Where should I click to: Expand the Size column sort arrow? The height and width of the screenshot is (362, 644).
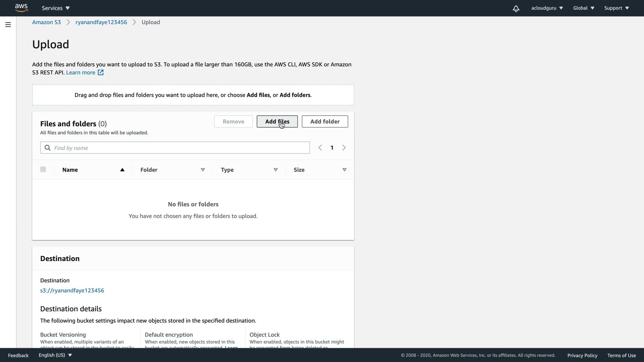(x=344, y=170)
